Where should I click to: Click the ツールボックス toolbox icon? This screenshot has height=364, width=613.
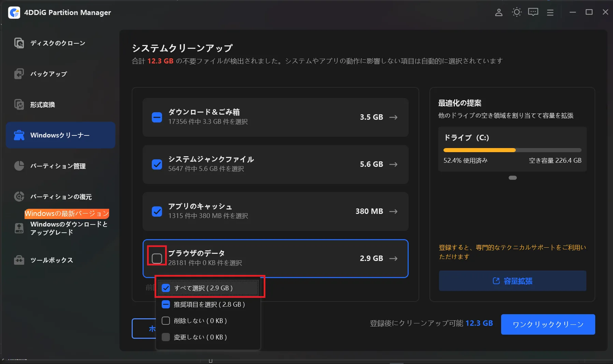pyautogui.click(x=19, y=260)
